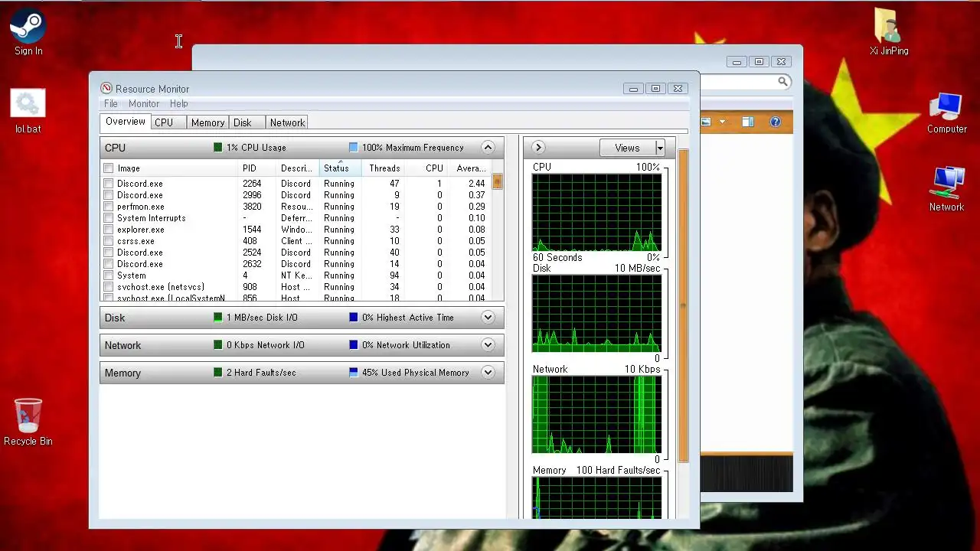Click the blue Used Physical Memory legend square
The width and height of the screenshot is (980, 551).
tap(353, 373)
